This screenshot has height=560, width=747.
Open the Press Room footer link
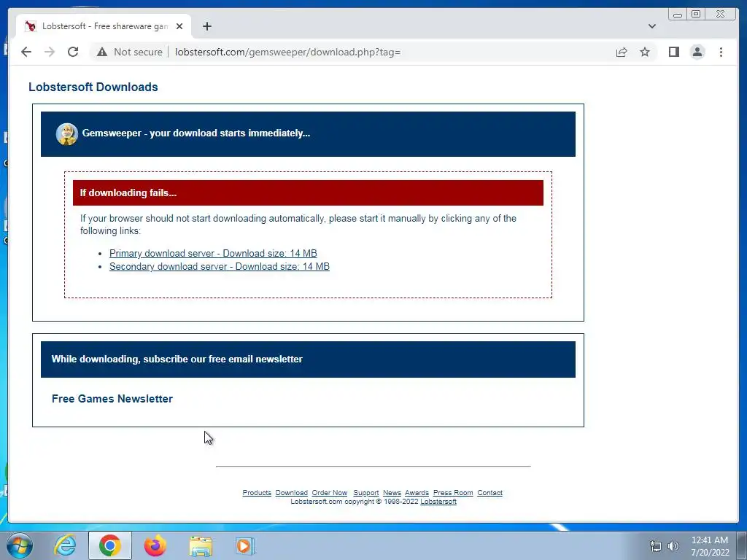(x=453, y=493)
